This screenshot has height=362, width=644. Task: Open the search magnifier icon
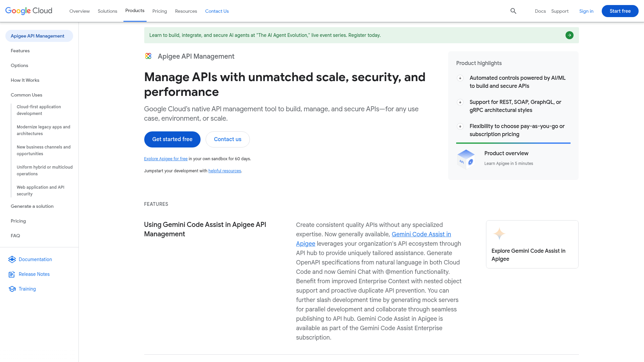(513, 11)
